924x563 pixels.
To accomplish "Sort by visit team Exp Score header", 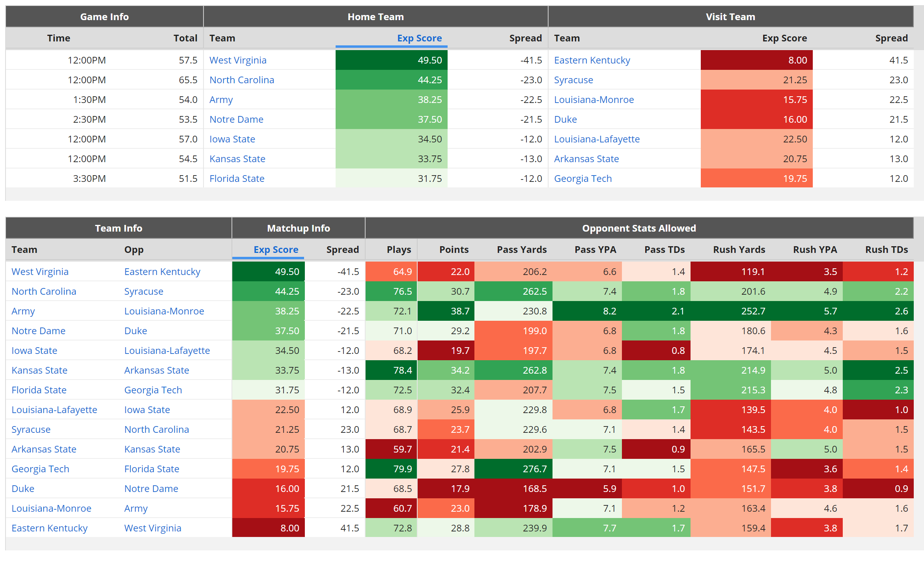I will pos(784,38).
